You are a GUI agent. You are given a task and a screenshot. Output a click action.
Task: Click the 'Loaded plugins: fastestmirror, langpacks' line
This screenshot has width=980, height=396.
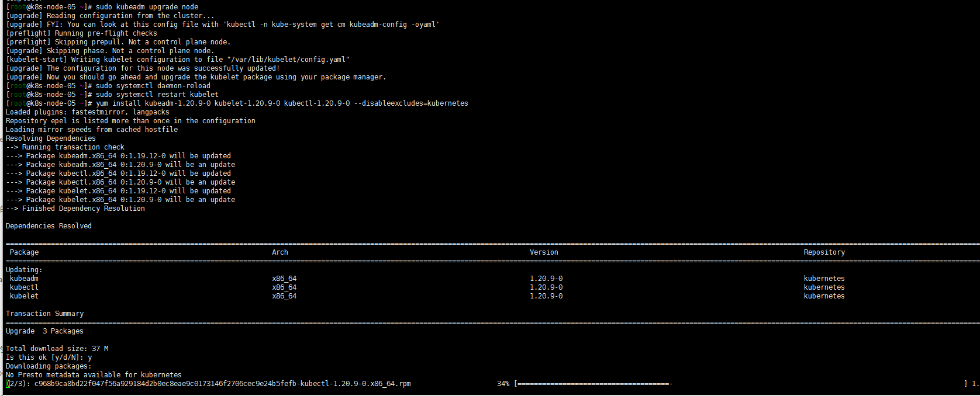coord(88,112)
